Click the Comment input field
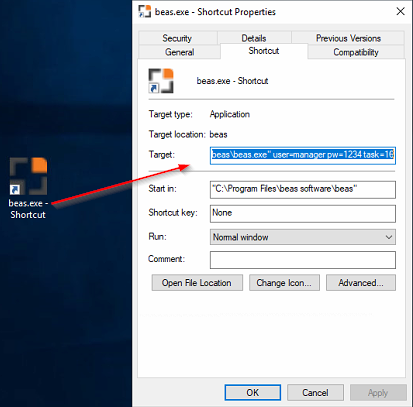The height and width of the screenshot is (407, 413). (303, 260)
